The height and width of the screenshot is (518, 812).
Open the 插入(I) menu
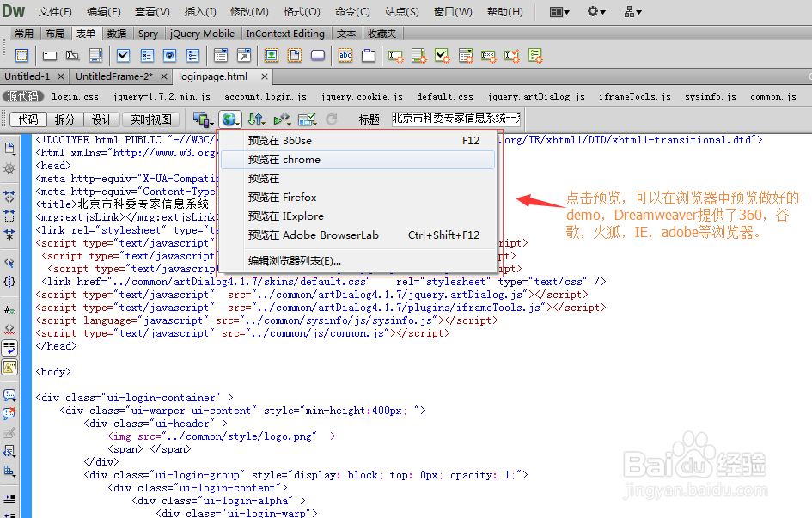click(x=200, y=11)
